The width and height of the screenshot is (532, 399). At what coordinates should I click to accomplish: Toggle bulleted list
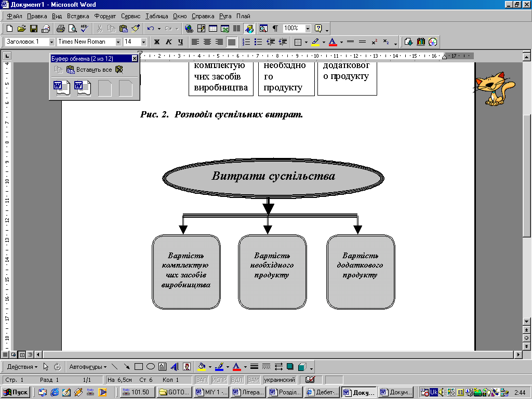coord(258,42)
